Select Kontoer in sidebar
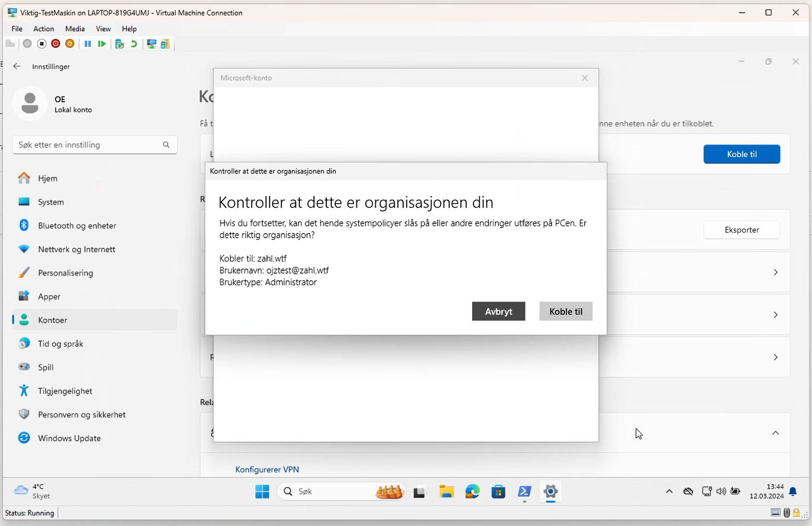The height and width of the screenshot is (526, 812). point(95,320)
